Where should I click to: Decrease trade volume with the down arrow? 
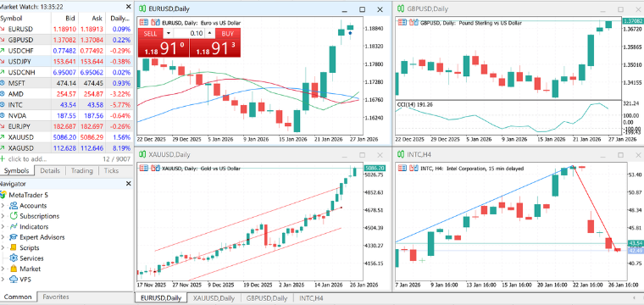(169, 33)
